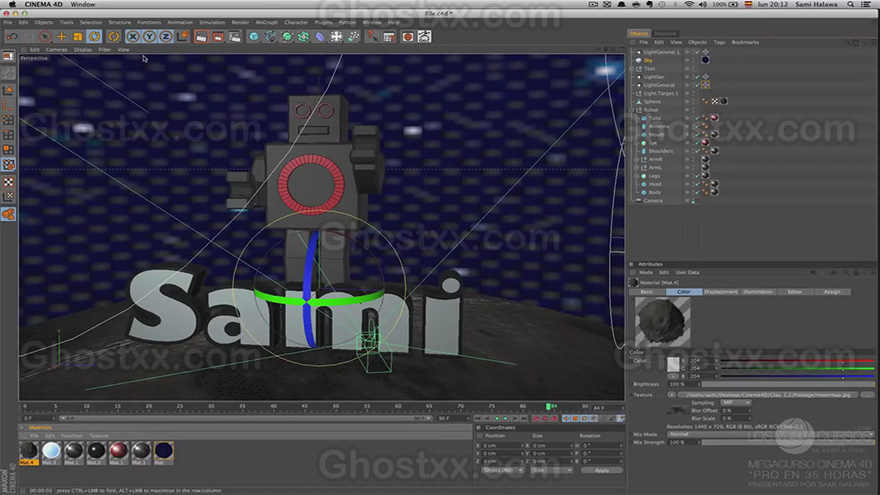Select the Move tool cross icon
880x495 pixels.
point(61,36)
